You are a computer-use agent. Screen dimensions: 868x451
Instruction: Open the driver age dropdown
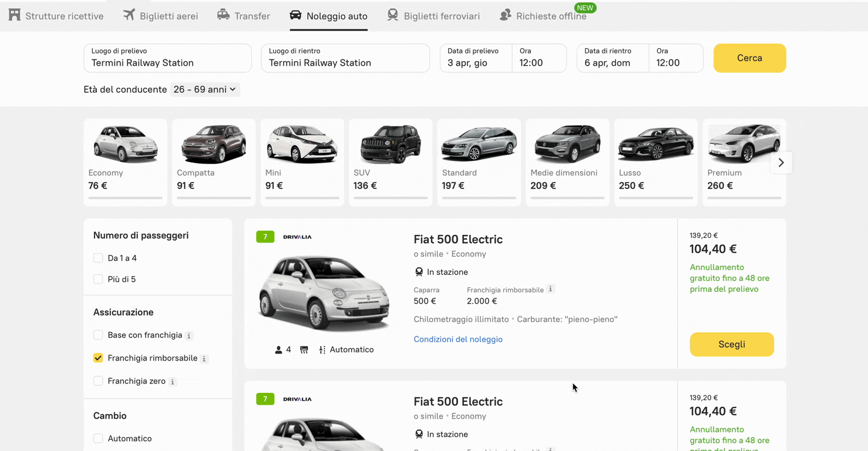pyautogui.click(x=204, y=89)
